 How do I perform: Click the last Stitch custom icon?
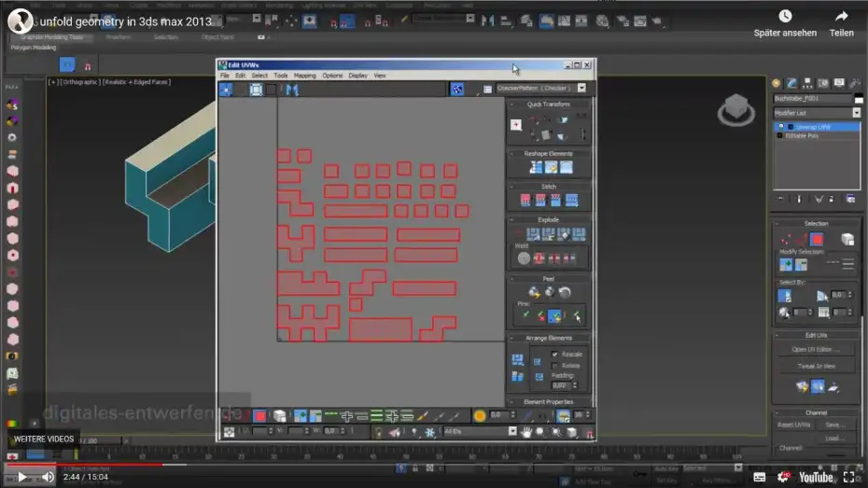coord(572,200)
